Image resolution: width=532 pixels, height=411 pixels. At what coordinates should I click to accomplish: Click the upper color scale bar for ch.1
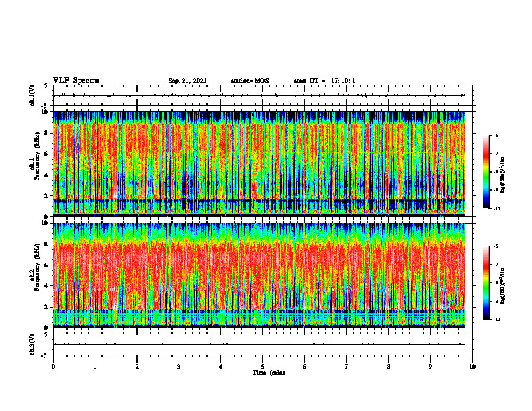point(486,172)
